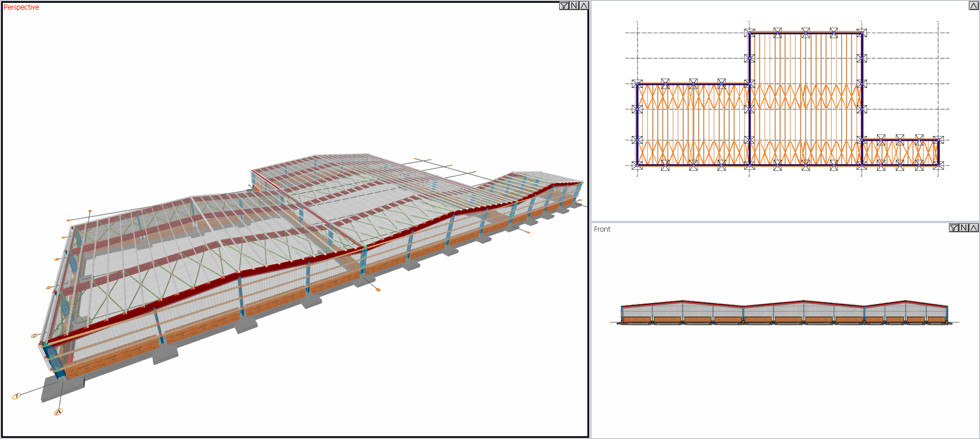980x439 pixels.
Task: Toggle the N button in Front view
Action: pos(964,228)
